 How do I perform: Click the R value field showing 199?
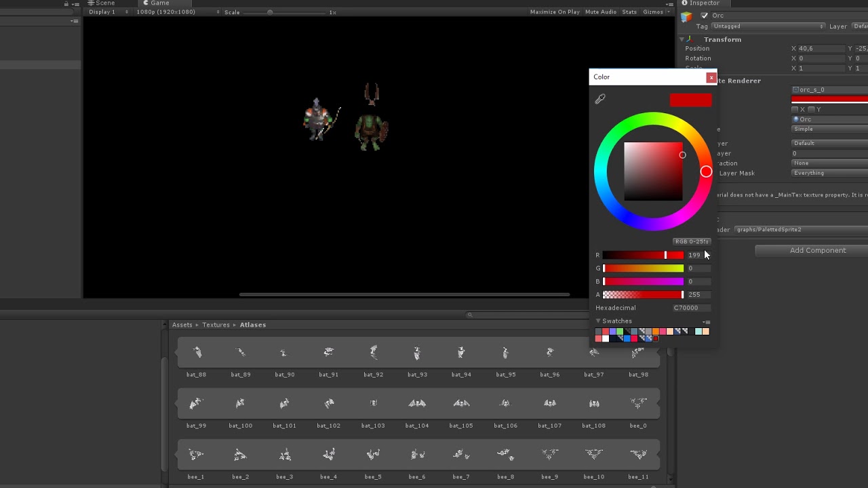[x=699, y=256]
